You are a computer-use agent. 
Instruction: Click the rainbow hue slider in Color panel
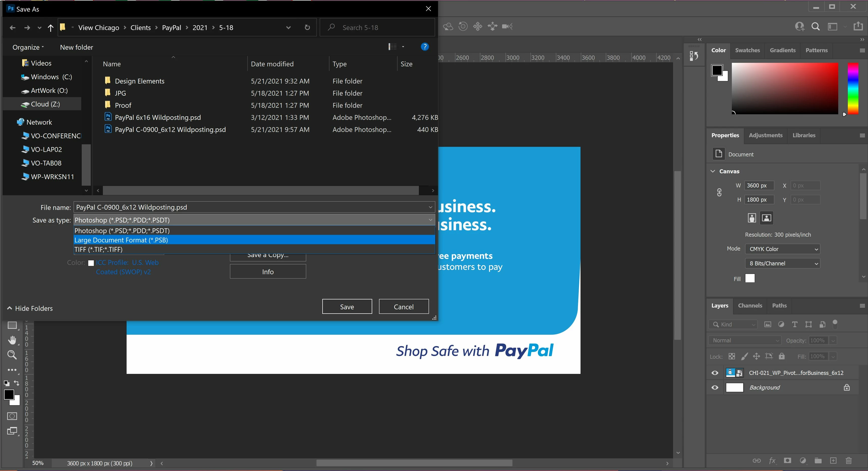point(853,88)
